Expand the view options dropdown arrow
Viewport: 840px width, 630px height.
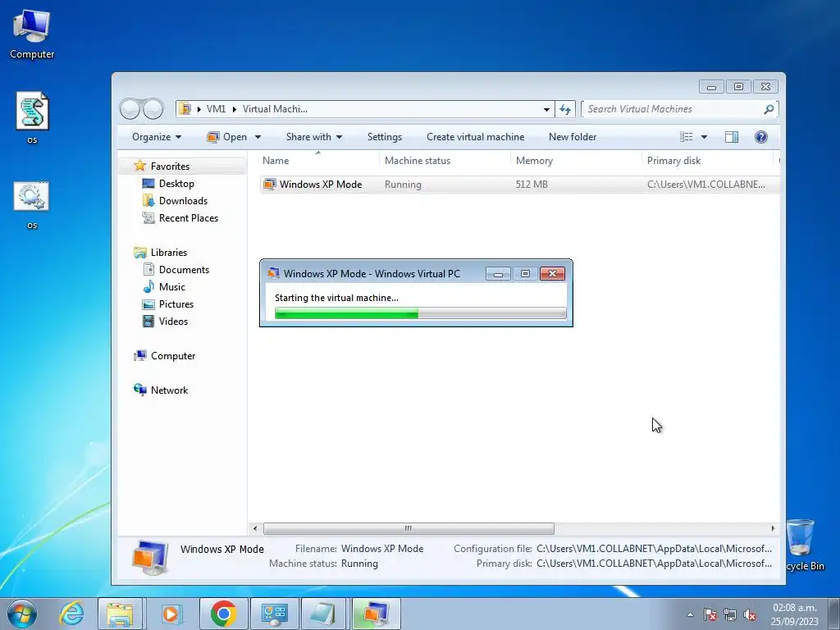(x=704, y=137)
